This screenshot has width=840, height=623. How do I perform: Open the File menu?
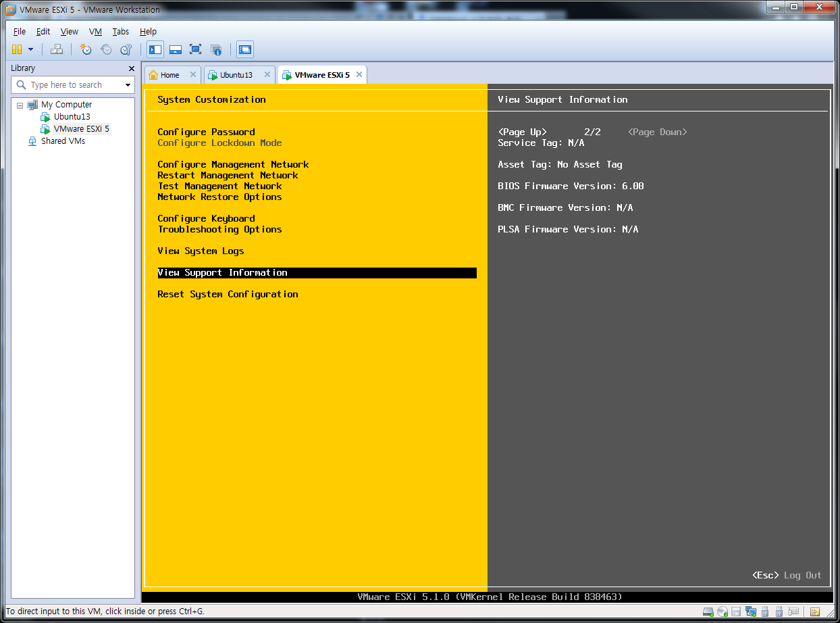[20, 31]
